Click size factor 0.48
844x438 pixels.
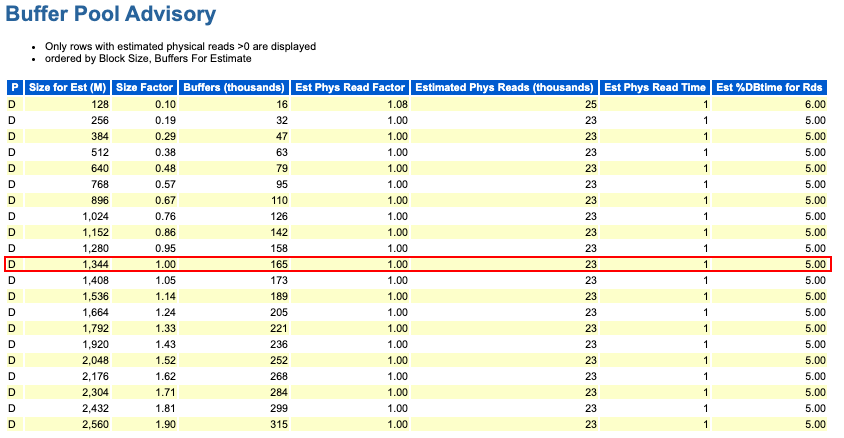tap(165, 168)
